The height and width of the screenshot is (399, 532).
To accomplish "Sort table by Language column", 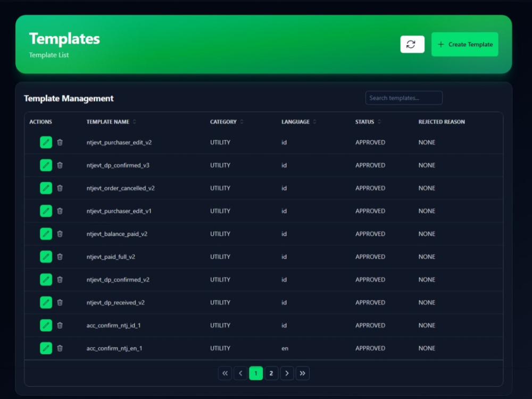I will tap(314, 121).
